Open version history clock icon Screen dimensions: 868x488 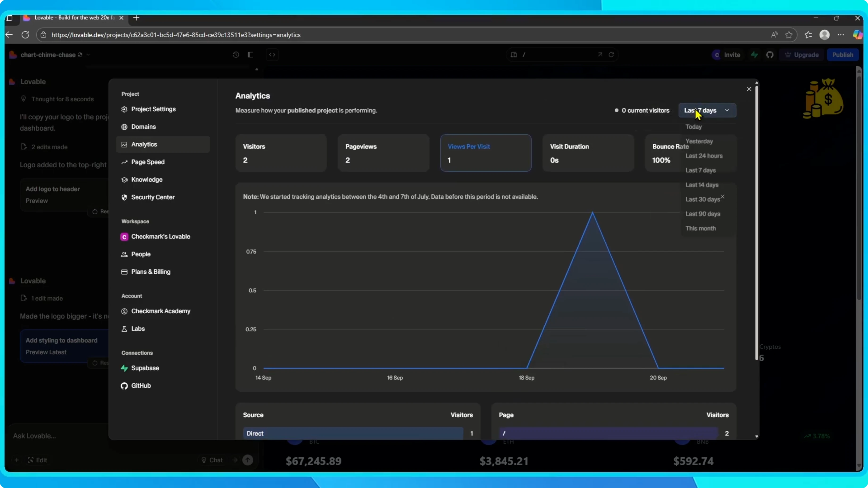click(236, 54)
